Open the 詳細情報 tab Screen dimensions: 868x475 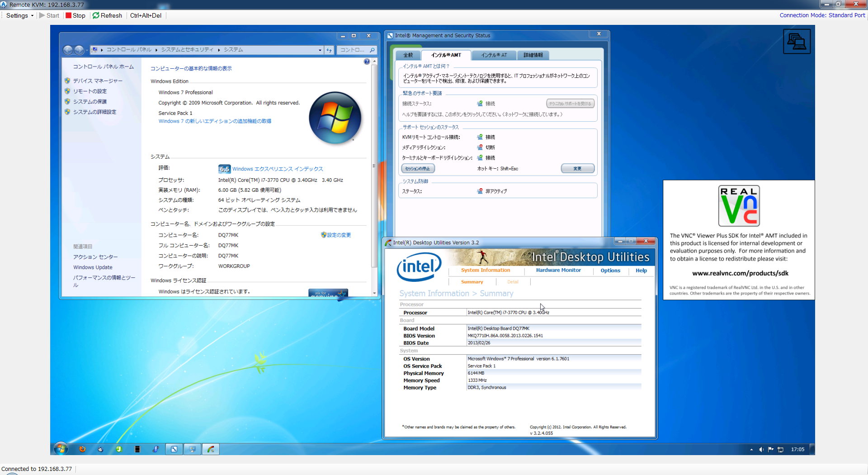[x=533, y=55]
